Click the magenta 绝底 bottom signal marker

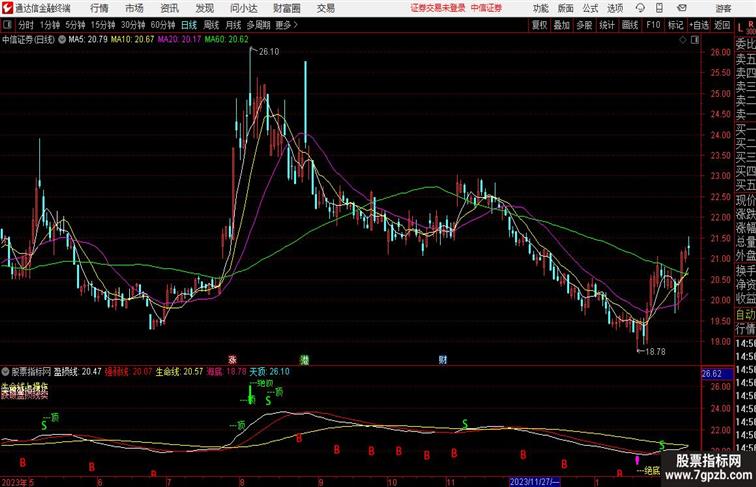tap(637, 461)
